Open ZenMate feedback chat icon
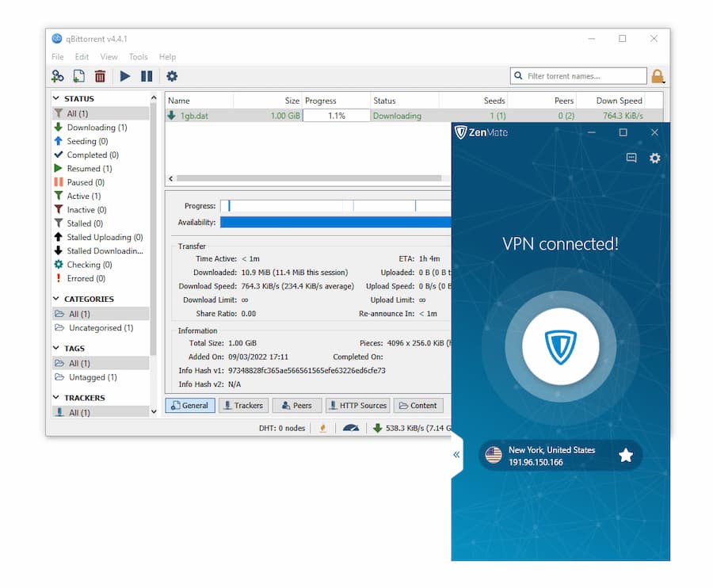713x588 pixels. 631,158
